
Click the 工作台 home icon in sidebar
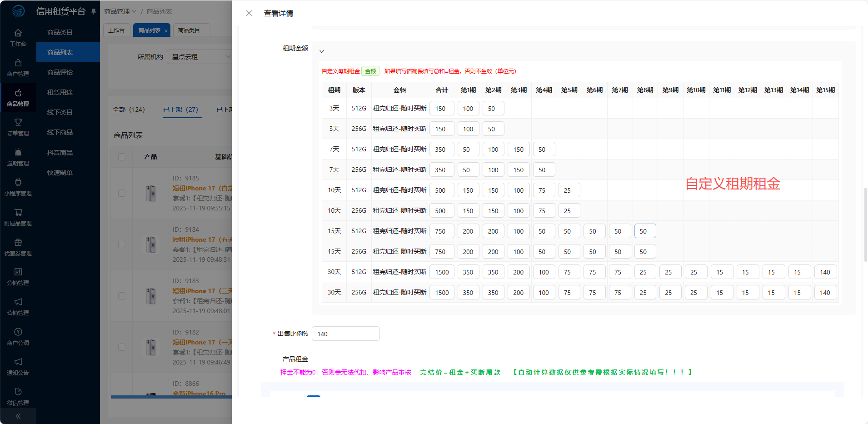tap(18, 33)
